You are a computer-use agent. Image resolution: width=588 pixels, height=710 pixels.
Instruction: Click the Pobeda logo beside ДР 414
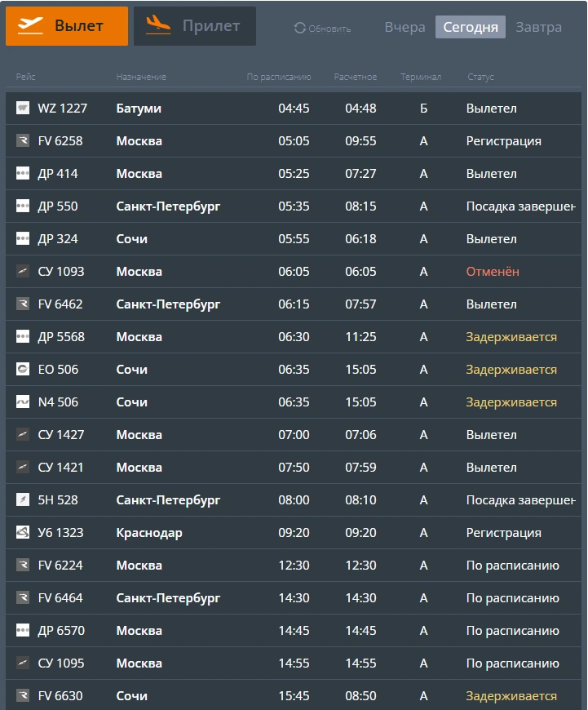(x=23, y=174)
